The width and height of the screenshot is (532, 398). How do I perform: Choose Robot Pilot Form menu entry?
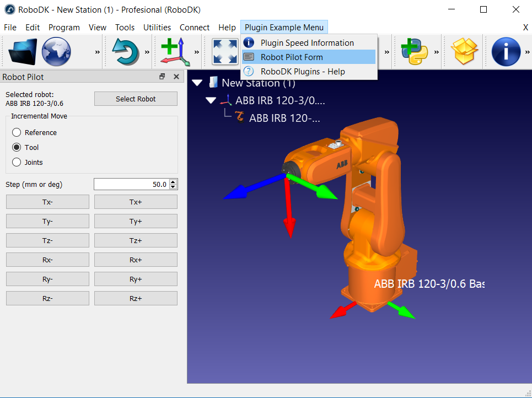(309, 57)
